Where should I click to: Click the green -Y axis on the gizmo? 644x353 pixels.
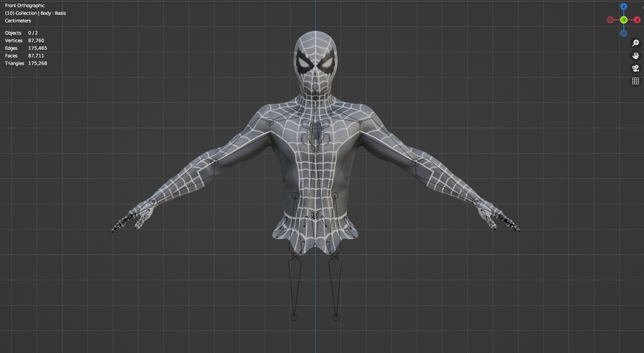[x=624, y=20]
